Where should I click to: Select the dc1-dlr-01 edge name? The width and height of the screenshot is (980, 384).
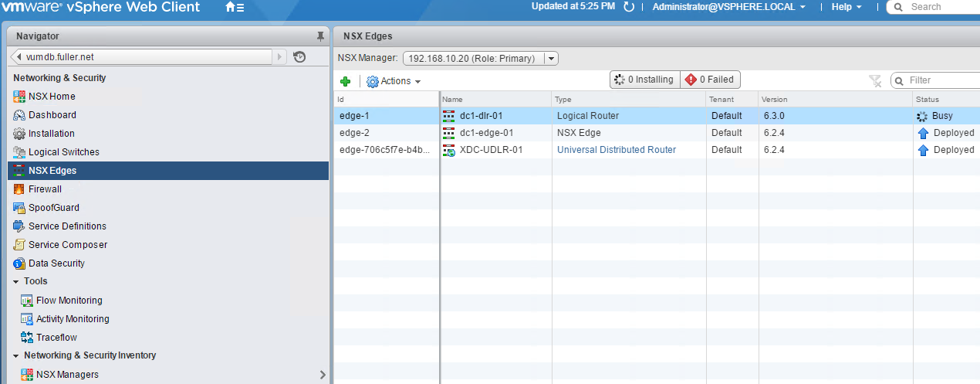pos(481,116)
